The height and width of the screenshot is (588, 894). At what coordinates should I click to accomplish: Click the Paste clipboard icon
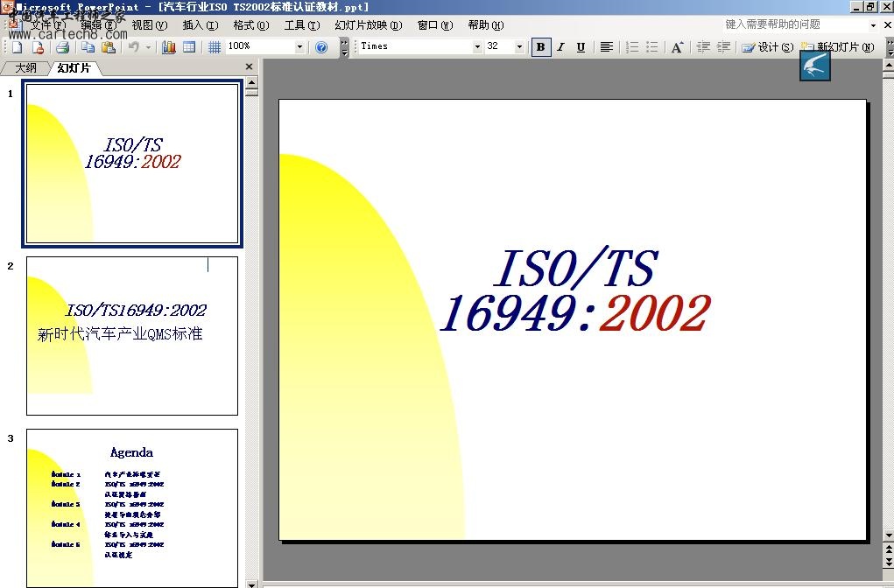(x=109, y=47)
